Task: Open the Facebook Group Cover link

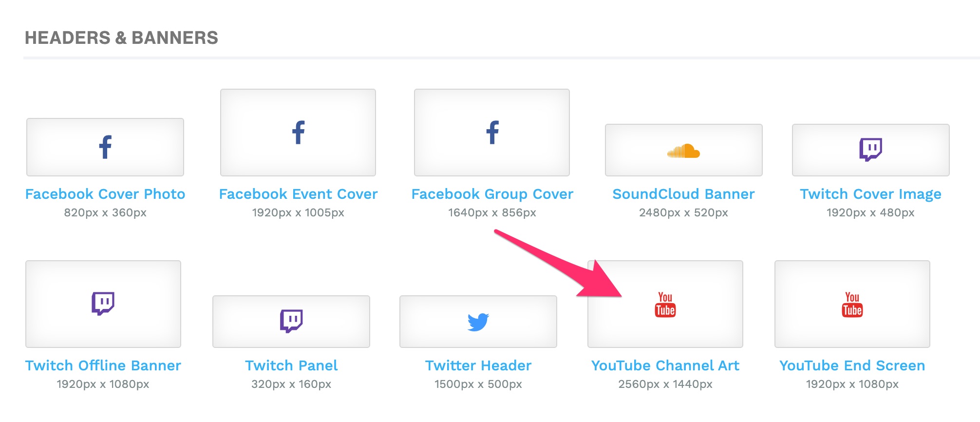Action: 492,194
